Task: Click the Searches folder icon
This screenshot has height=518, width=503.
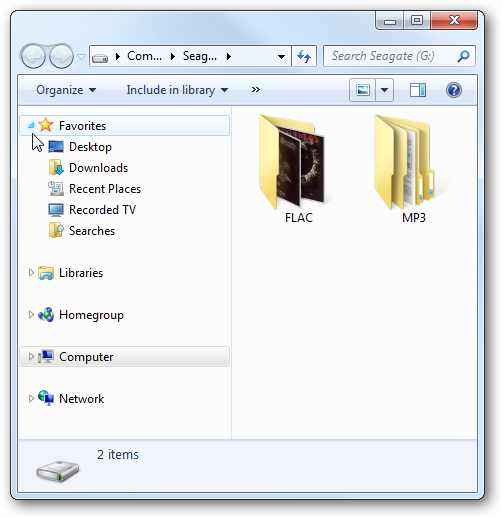Action: pyautogui.click(x=56, y=230)
